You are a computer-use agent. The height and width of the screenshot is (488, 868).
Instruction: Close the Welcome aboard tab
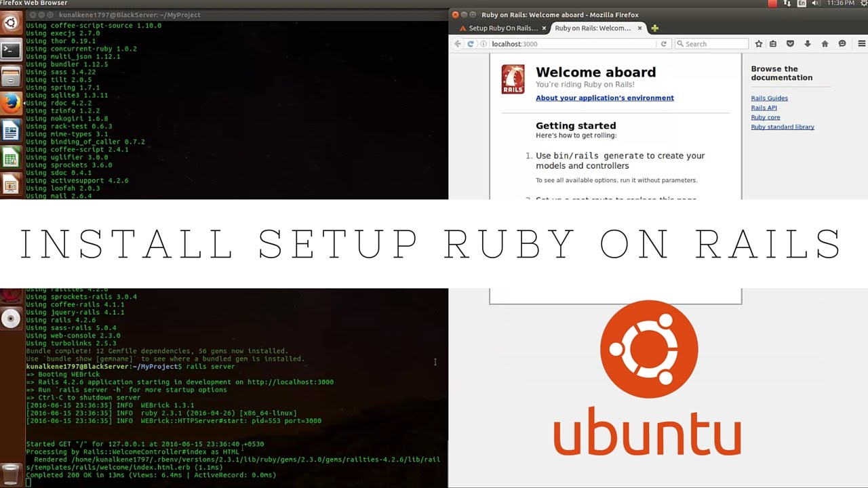(x=641, y=28)
